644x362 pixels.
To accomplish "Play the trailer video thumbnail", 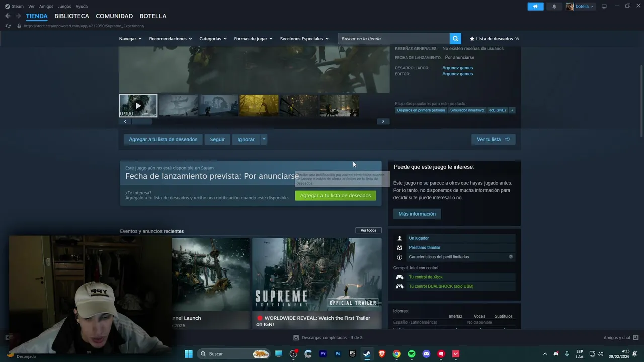I will click(138, 106).
